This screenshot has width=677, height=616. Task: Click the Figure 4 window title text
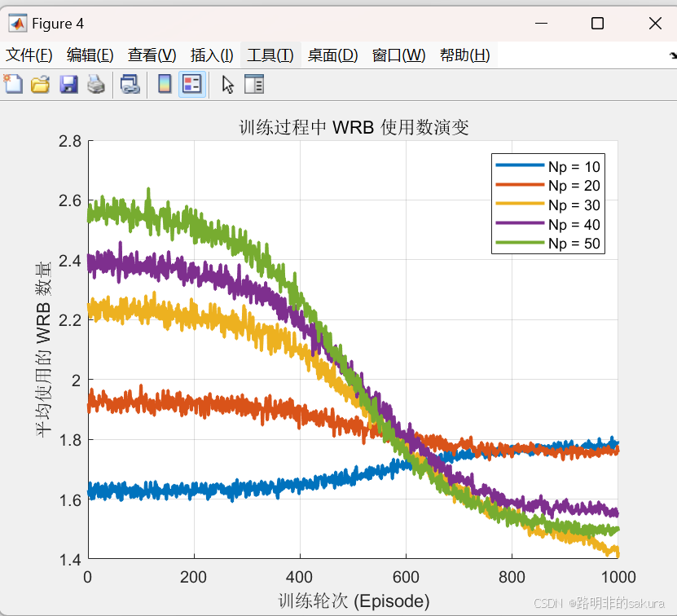point(58,24)
